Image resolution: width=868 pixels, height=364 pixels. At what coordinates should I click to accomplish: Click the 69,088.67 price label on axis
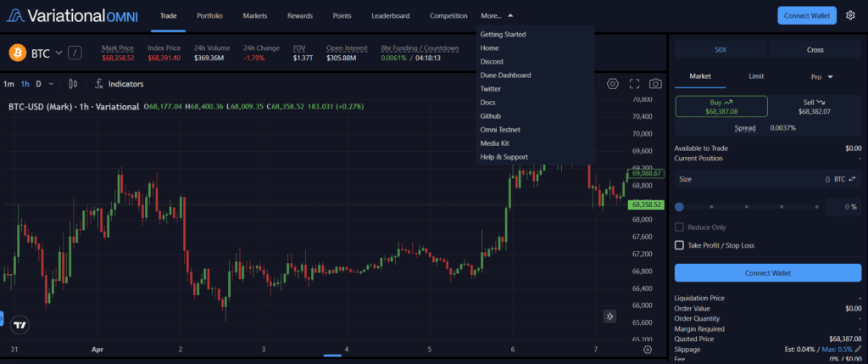click(645, 173)
